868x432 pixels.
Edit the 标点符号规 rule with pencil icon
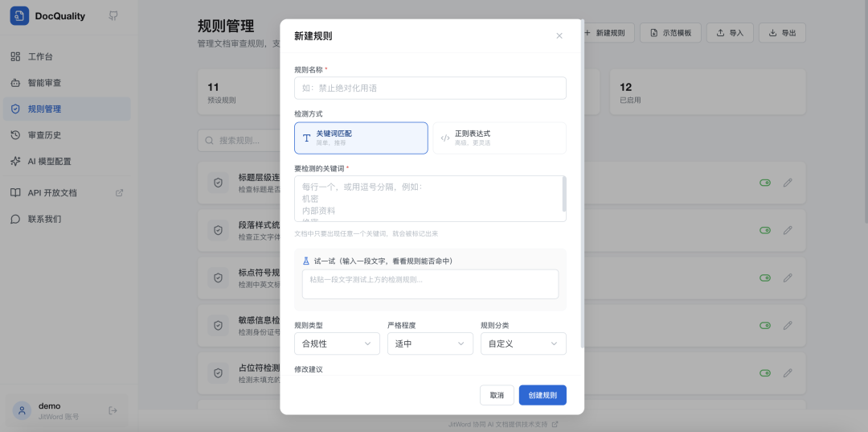pos(788,278)
